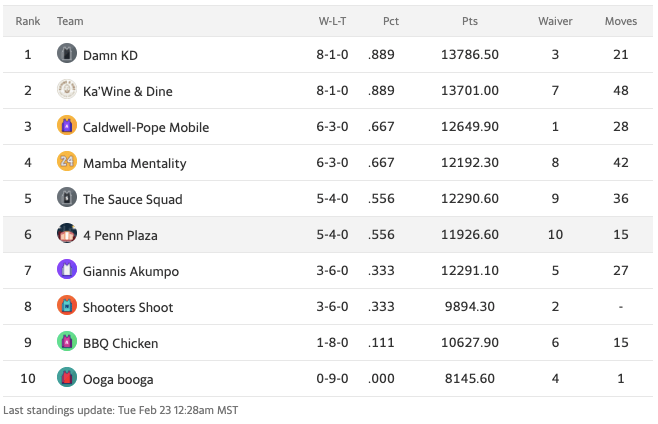Click the BBQ Chicken jersey icon
658x424 pixels.
pyautogui.click(x=67, y=342)
